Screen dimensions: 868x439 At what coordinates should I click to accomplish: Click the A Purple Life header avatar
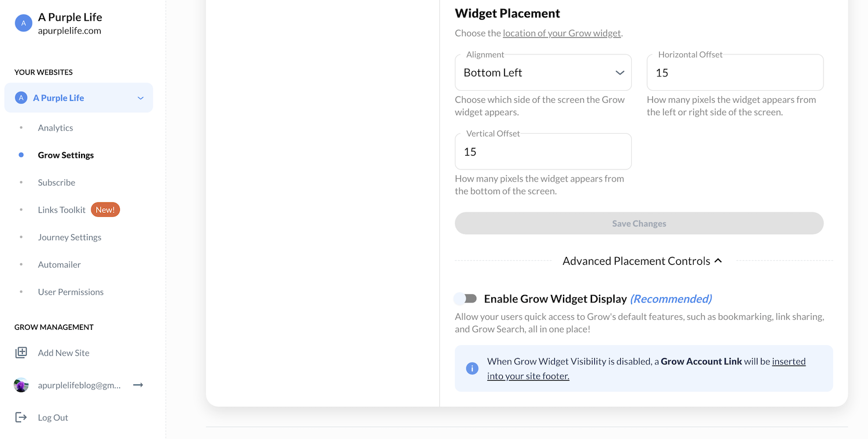click(x=23, y=23)
